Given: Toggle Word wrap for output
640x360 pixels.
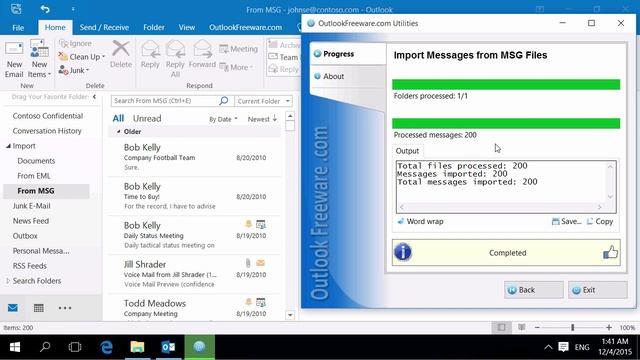Looking at the screenshot, I should 420,221.
